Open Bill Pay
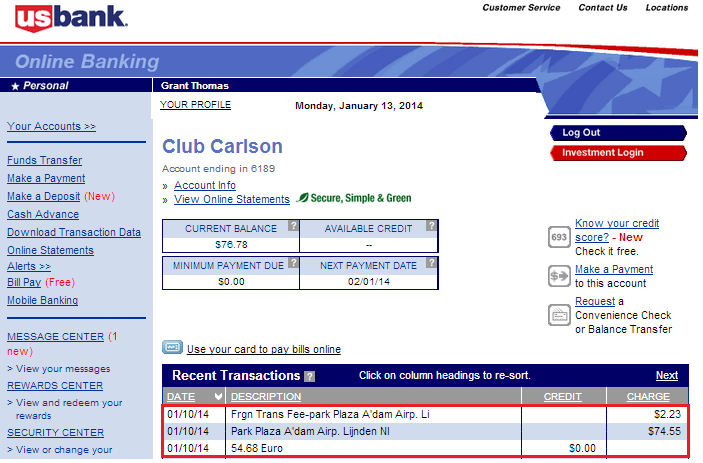 pos(24,282)
